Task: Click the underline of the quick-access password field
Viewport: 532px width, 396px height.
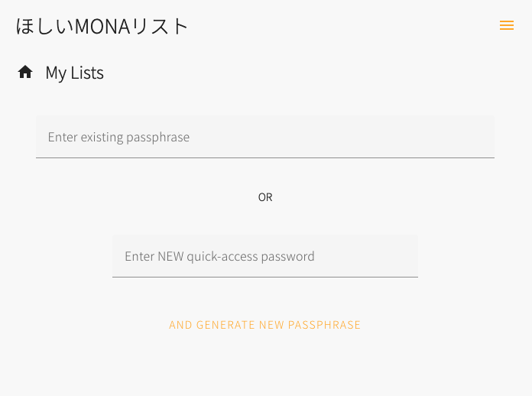Action: [x=265, y=277]
